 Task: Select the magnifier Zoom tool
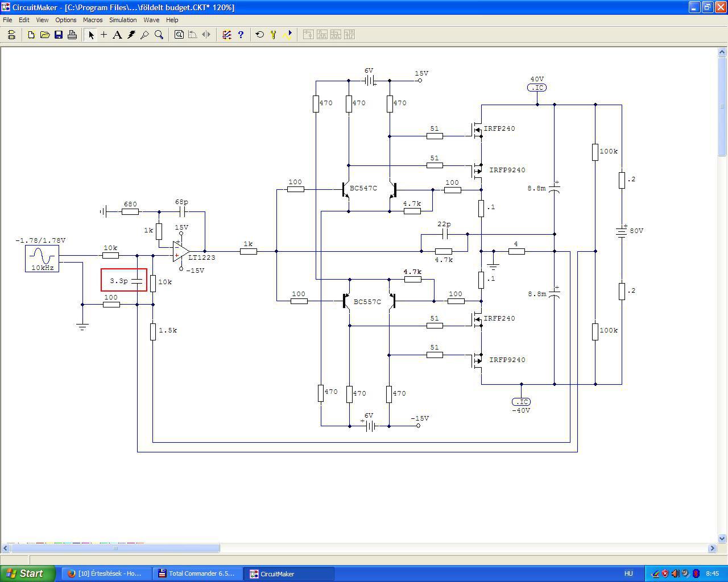pyautogui.click(x=159, y=35)
